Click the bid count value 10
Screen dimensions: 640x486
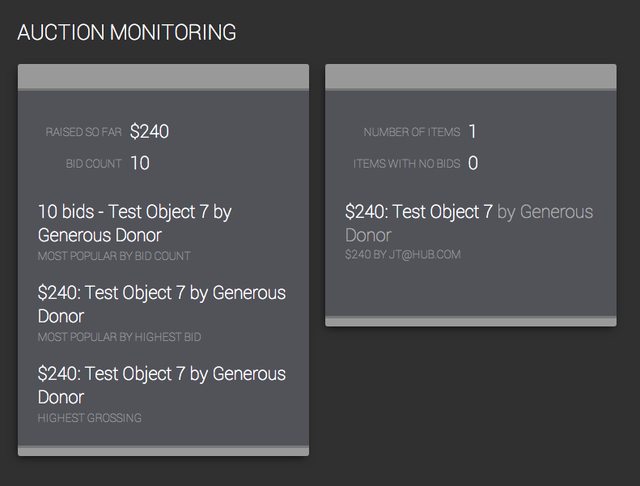140,163
